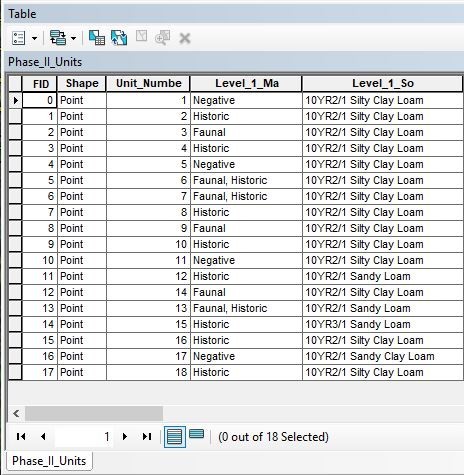This screenshot has width=464, height=475.
Task: Click Historic cell for unit 16
Action: pyautogui.click(x=246, y=340)
